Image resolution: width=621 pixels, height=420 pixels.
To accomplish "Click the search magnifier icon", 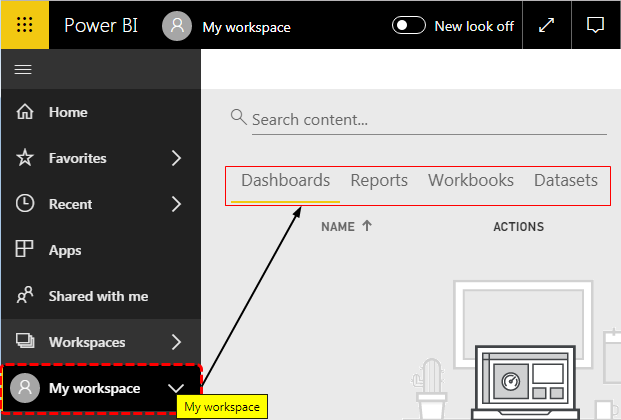I will tap(238, 117).
